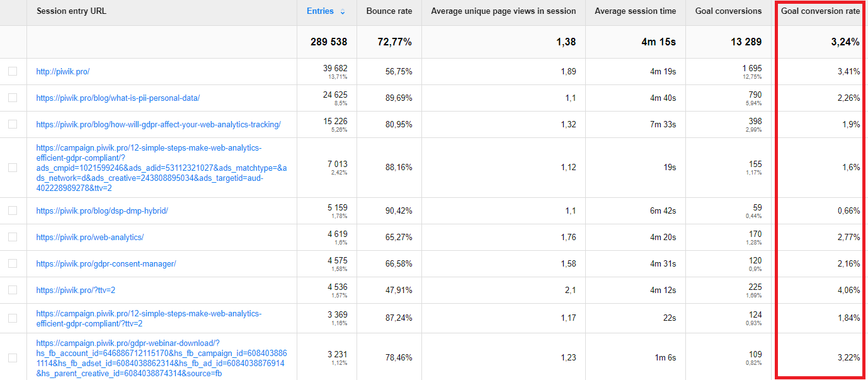868x380 pixels.
Task: Sort by Goal conversion rate header
Action: pos(820,11)
